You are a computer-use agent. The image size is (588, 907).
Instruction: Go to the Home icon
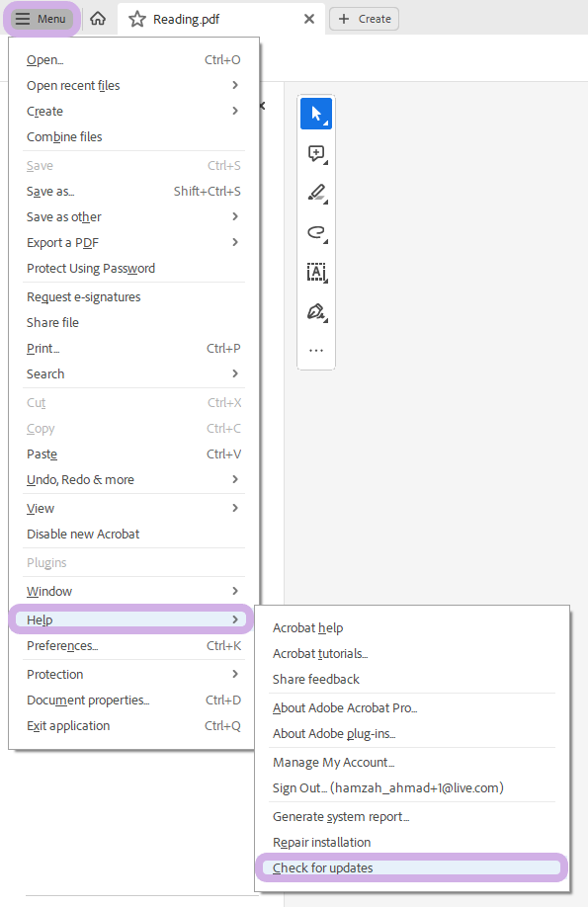[x=99, y=19]
